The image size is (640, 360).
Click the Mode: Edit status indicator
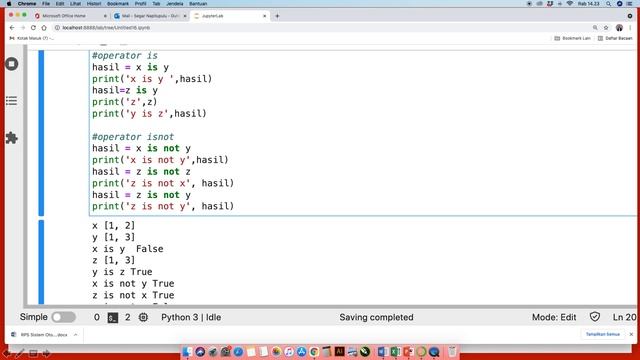(x=554, y=317)
